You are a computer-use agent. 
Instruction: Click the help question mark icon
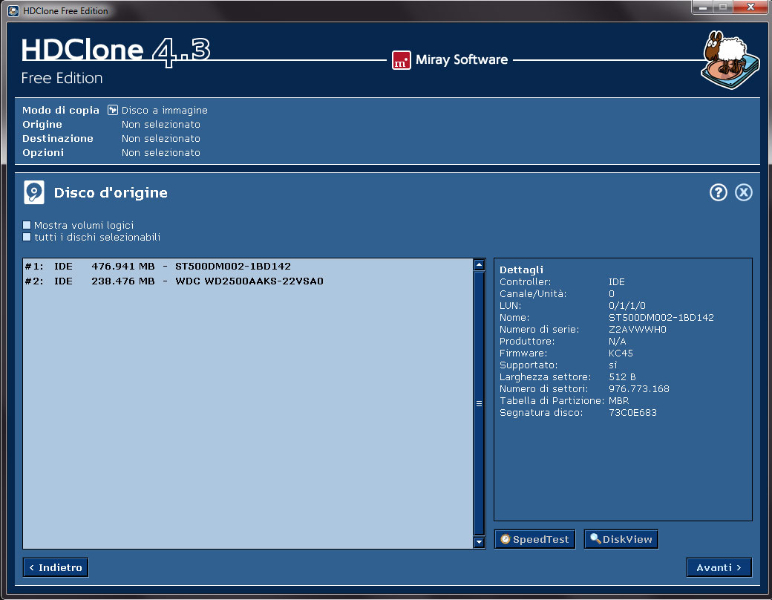(718, 193)
